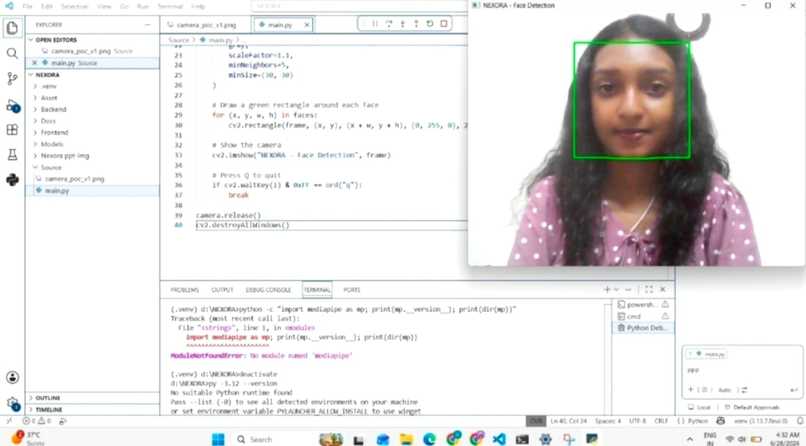Switch to the Output panel tab

(x=222, y=290)
